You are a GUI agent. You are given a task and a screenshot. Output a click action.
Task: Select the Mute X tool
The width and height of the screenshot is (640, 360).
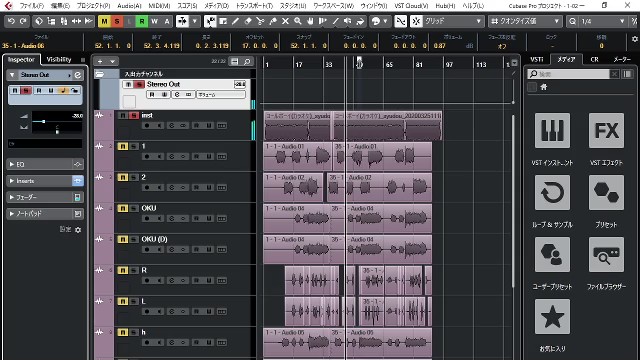pyautogui.click(x=285, y=21)
